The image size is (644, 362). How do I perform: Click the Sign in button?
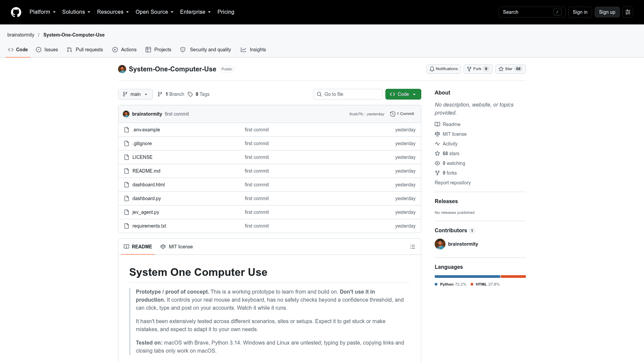(580, 12)
